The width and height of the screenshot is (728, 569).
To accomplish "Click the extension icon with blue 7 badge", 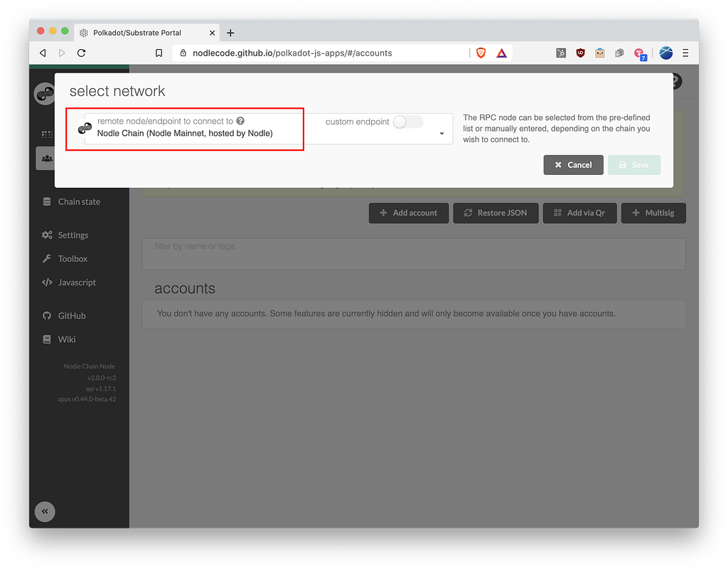I will pos(641,54).
